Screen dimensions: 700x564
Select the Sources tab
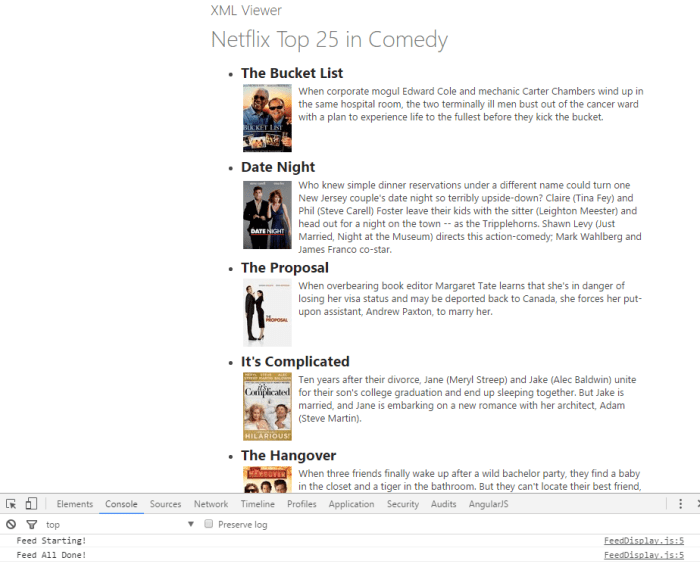(x=166, y=504)
